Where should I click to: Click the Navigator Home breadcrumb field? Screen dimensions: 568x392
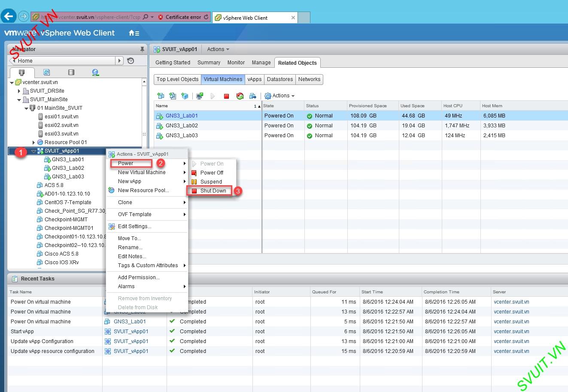[63, 60]
